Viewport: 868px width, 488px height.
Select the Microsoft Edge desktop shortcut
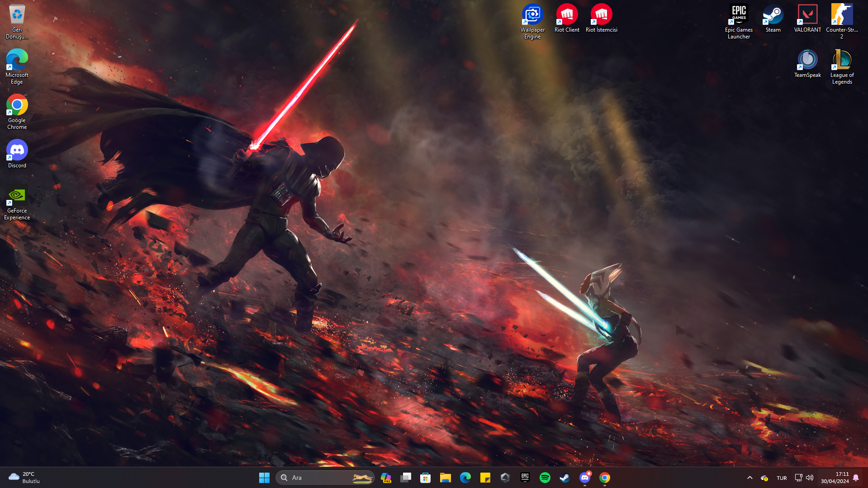[17, 67]
